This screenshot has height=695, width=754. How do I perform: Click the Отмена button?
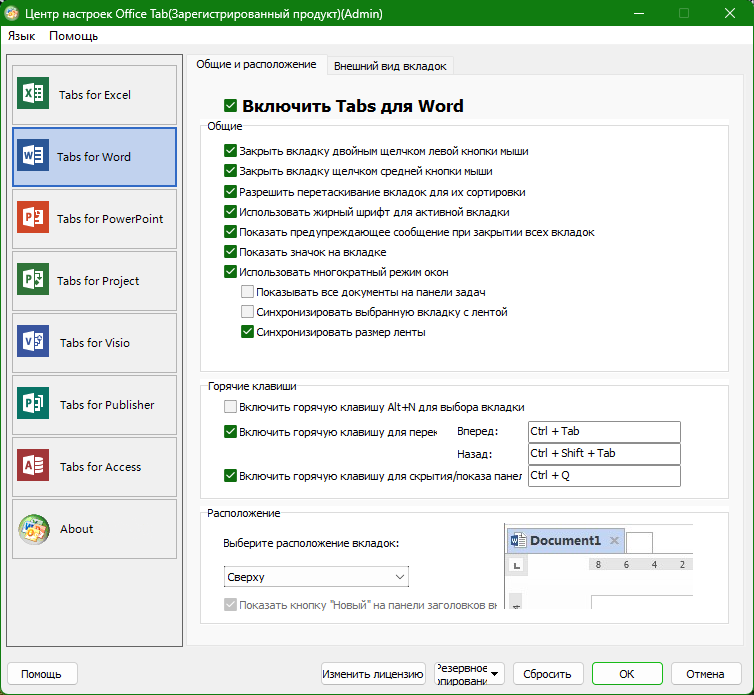coord(705,674)
